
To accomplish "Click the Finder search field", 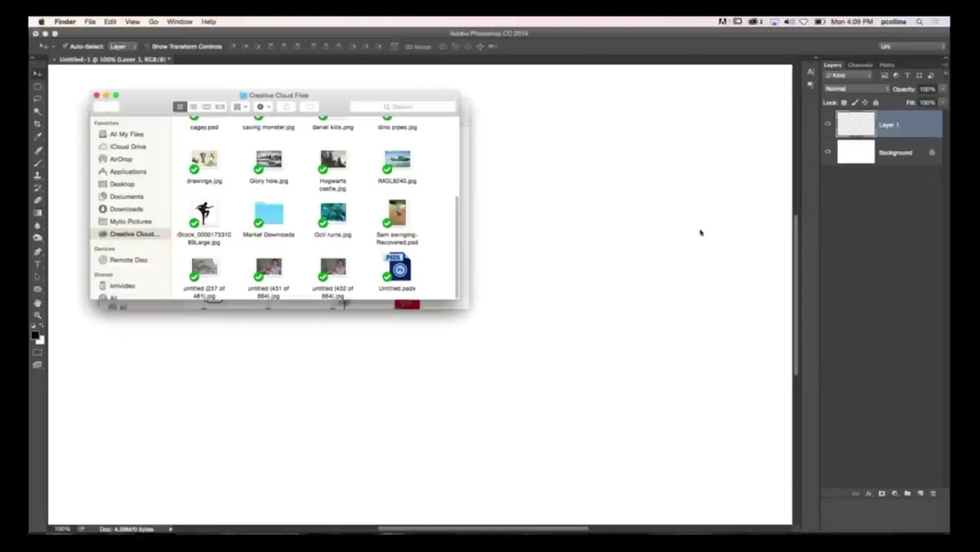I will (x=403, y=107).
